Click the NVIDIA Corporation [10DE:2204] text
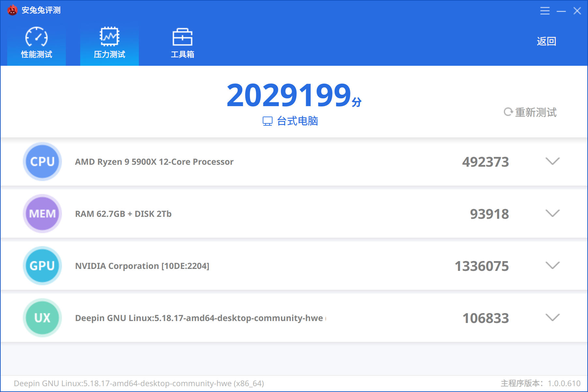Viewport: 588px width, 392px height. tap(142, 266)
